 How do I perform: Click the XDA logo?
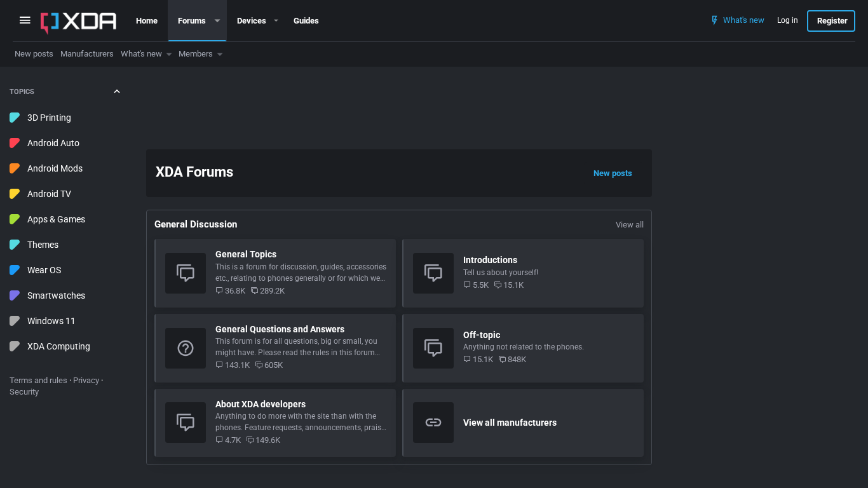click(79, 22)
